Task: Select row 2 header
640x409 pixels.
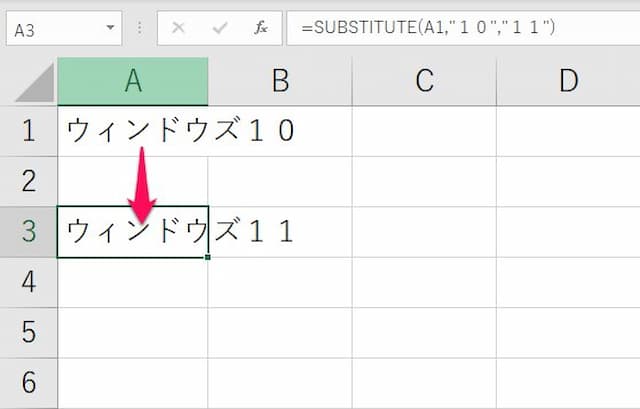Action: point(28,181)
